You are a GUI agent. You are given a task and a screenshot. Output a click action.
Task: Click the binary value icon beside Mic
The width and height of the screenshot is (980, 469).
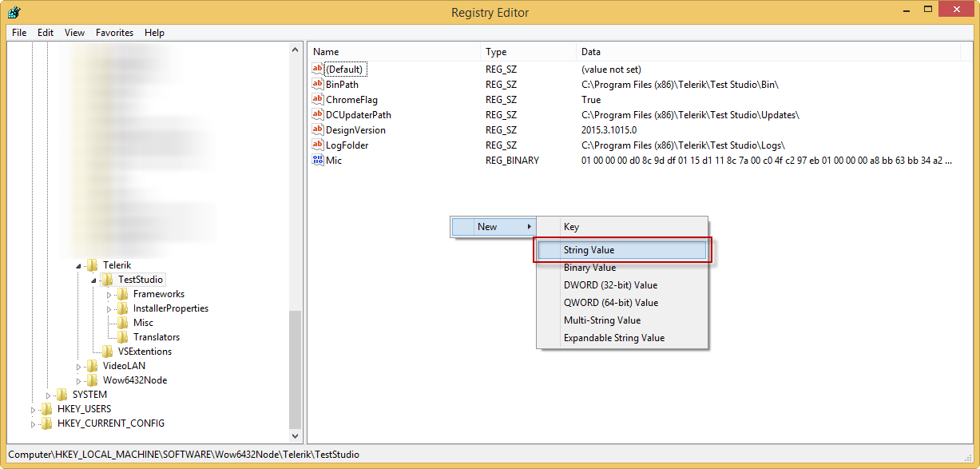pos(318,161)
